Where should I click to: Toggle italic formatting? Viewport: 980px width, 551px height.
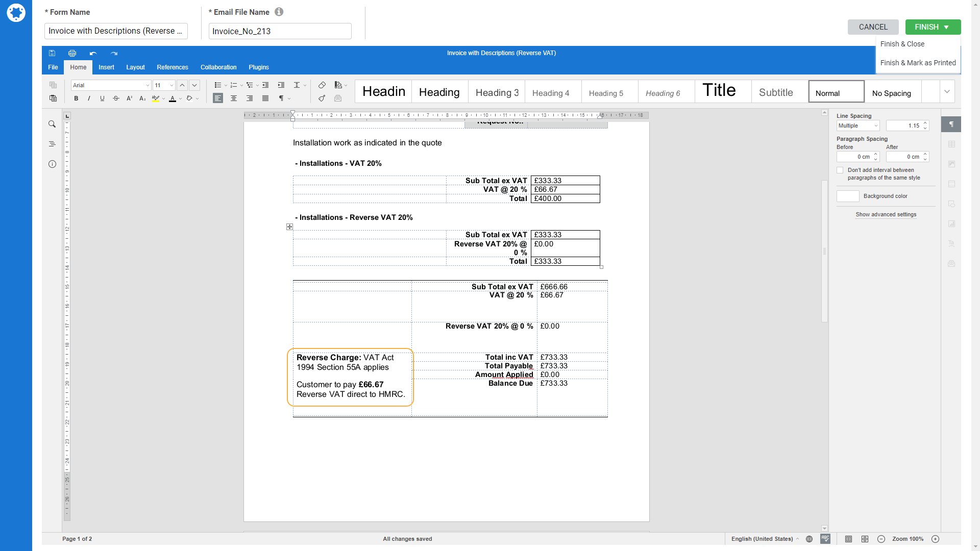(89, 98)
